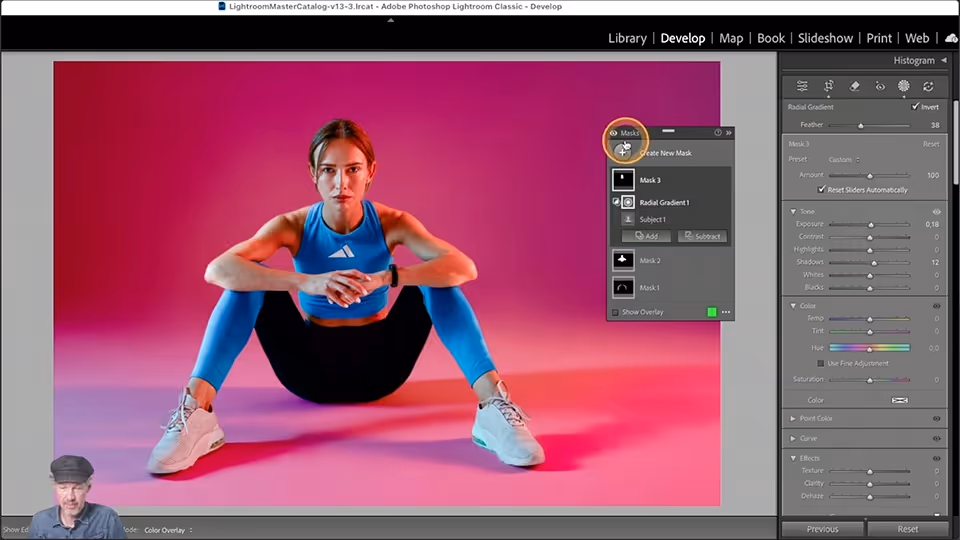Click the Previous button

[x=822, y=529]
